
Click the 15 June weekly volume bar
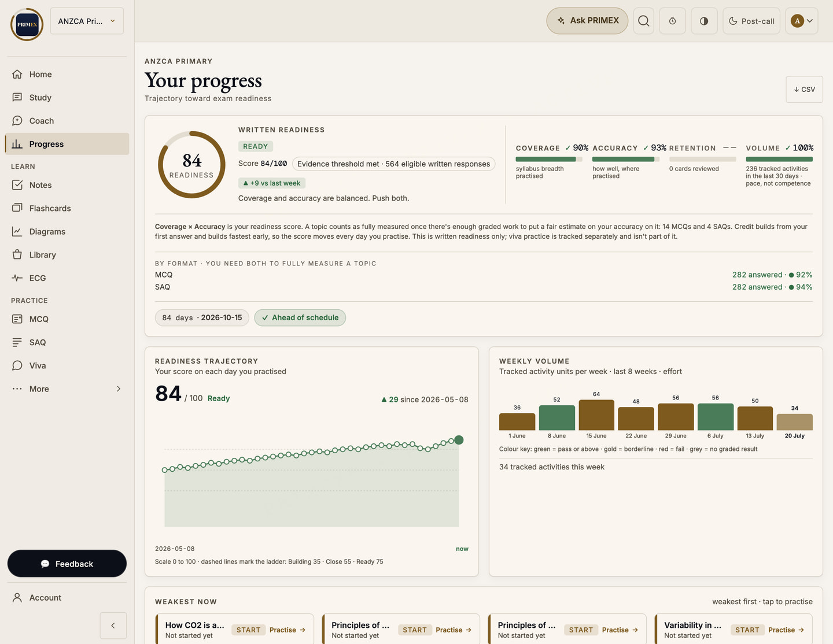tap(596, 414)
